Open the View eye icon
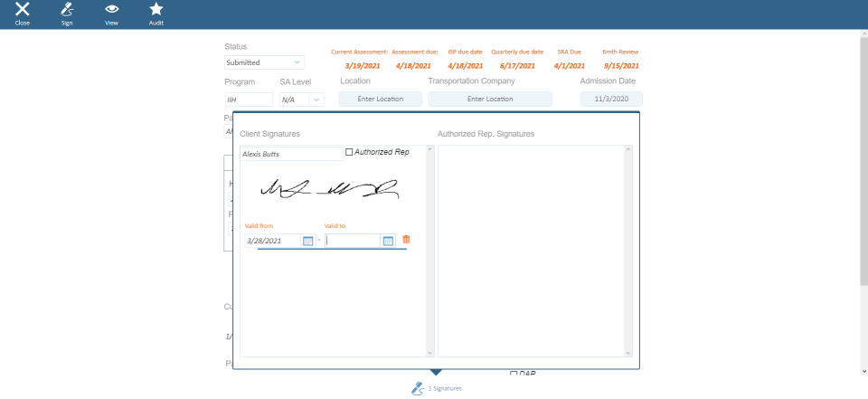Image resolution: width=868 pixels, height=399 pixels. 112,10
